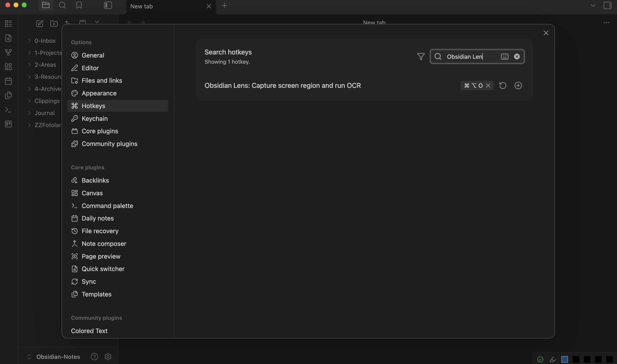Open Page preview plugin settings
This screenshot has width=617, height=364.
pyautogui.click(x=118, y=256)
